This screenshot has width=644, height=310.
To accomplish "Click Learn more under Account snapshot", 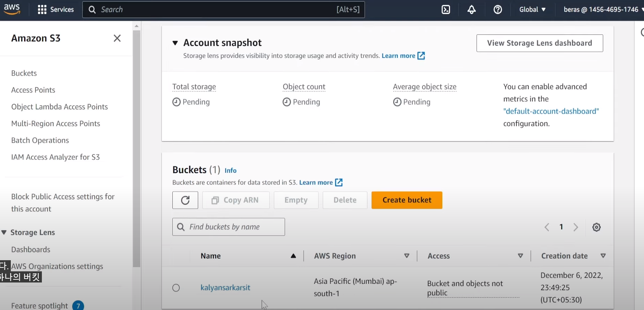I will tap(398, 56).
